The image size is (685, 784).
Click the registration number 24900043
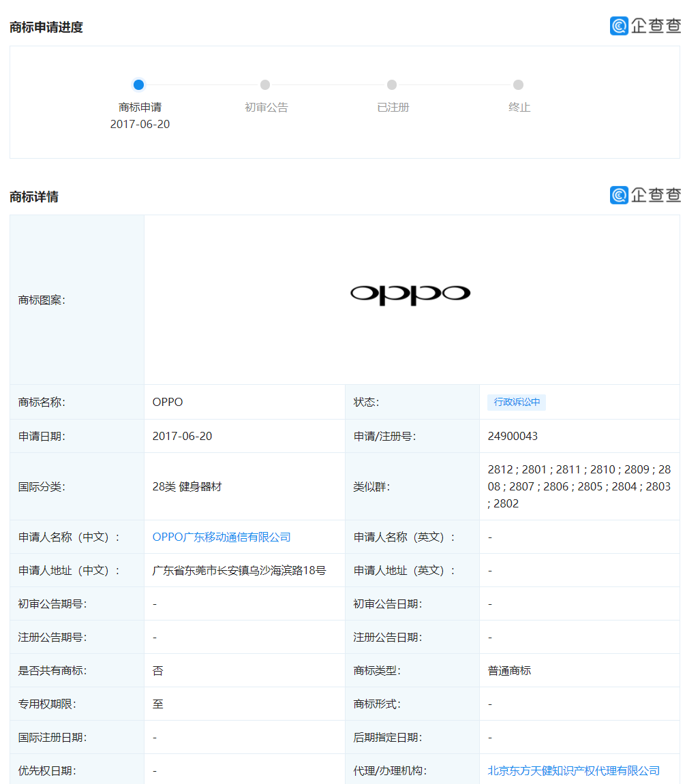tap(513, 436)
